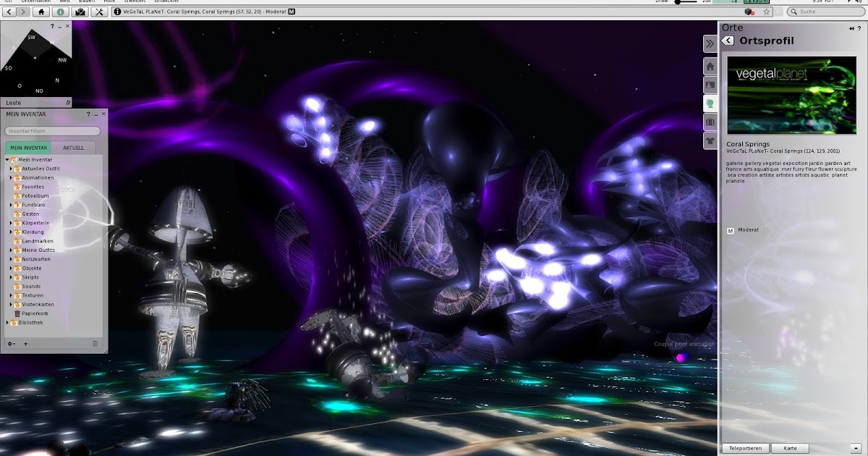Open the inventory gear options menu
Viewport: 868px width, 456px height.
click(11, 344)
